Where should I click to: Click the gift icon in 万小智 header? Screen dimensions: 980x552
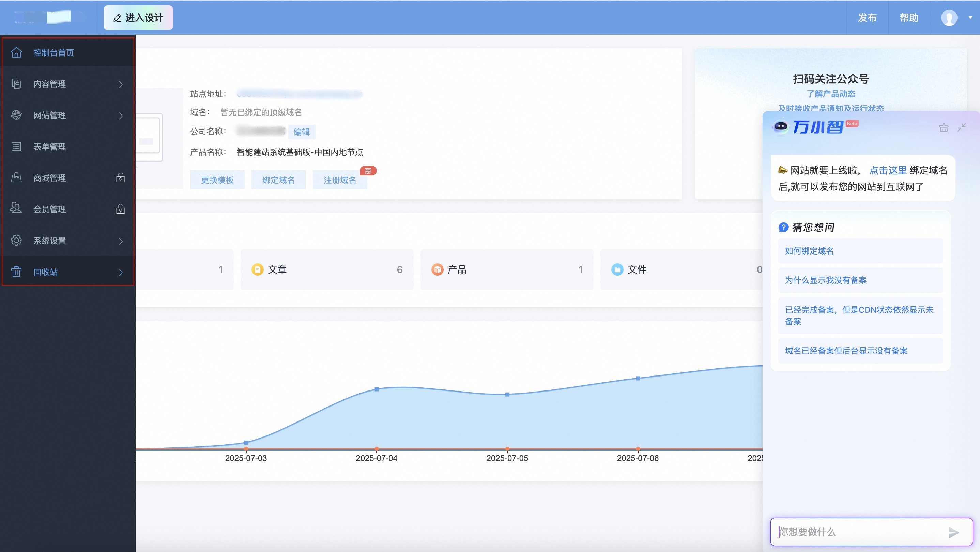[x=944, y=127]
